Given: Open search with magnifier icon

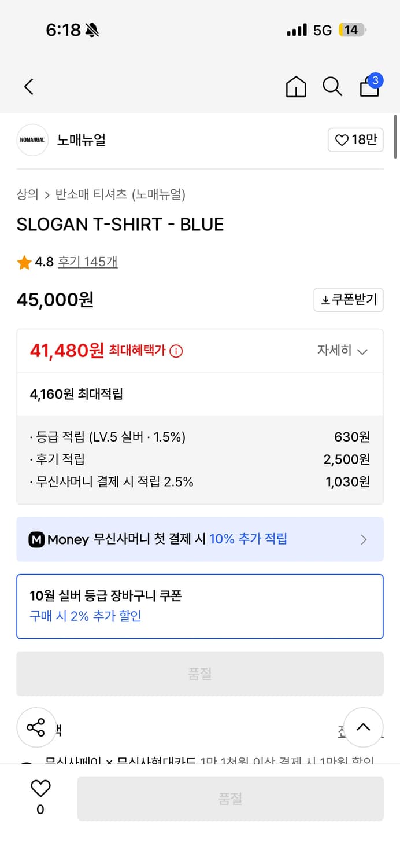Looking at the screenshot, I should [332, 87].
